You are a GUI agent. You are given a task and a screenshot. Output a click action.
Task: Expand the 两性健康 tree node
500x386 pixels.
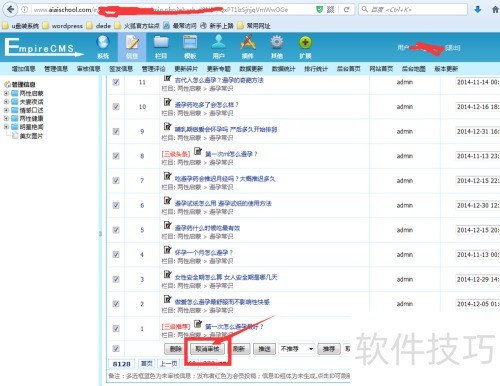[6, 118]
